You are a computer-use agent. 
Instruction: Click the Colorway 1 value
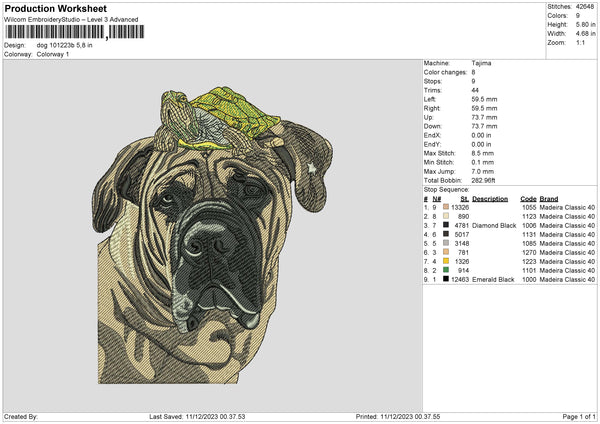click(53, 54)
